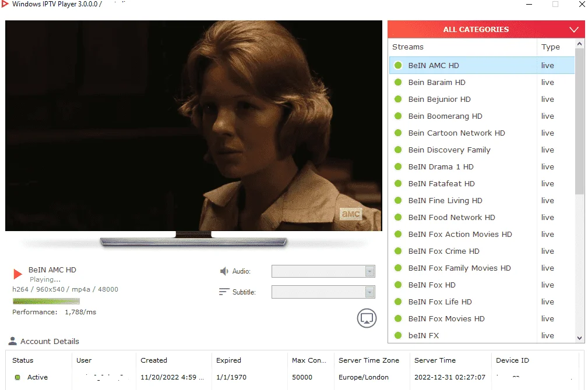
Task: Click the cast to screen icon
Action: point(367,318)
